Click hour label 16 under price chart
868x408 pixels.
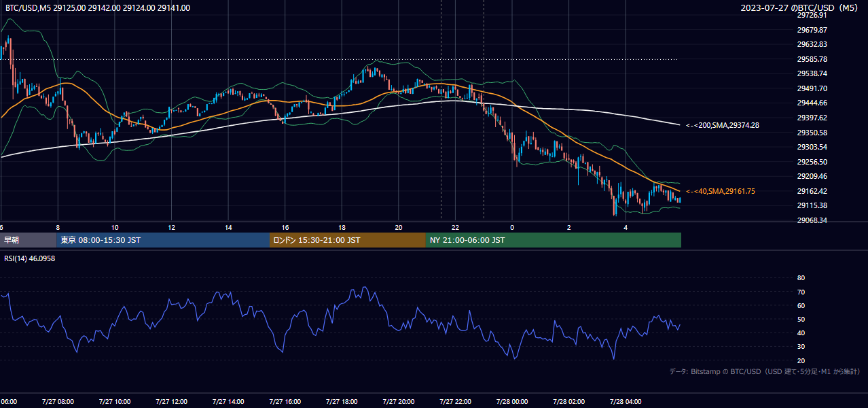tap(285, 227)
